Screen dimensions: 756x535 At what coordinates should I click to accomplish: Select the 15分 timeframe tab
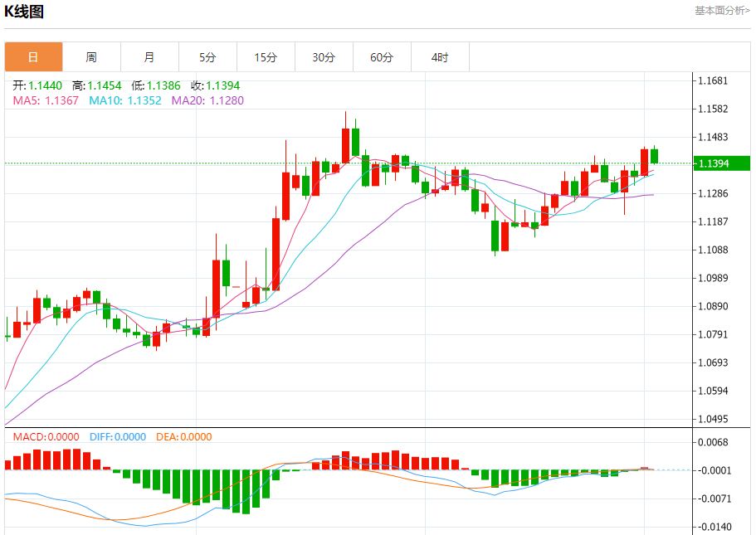point(266,57)
